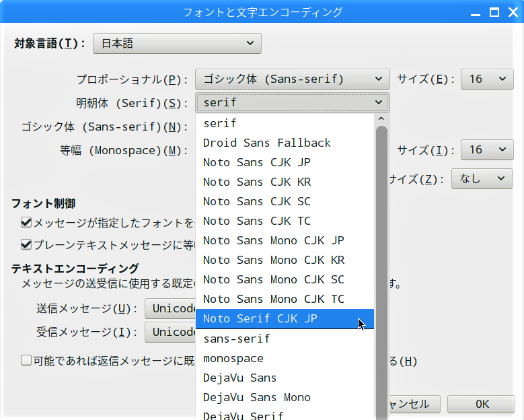Click the OK button
The image size is (524, 420).
point(481,404)
